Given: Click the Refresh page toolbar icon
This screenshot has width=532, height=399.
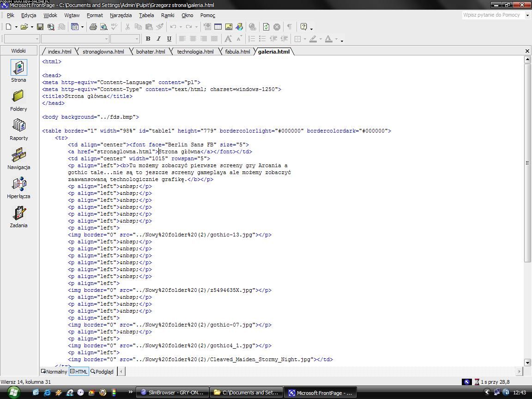Looking at the screenshot, I should (x=266, y=27).
